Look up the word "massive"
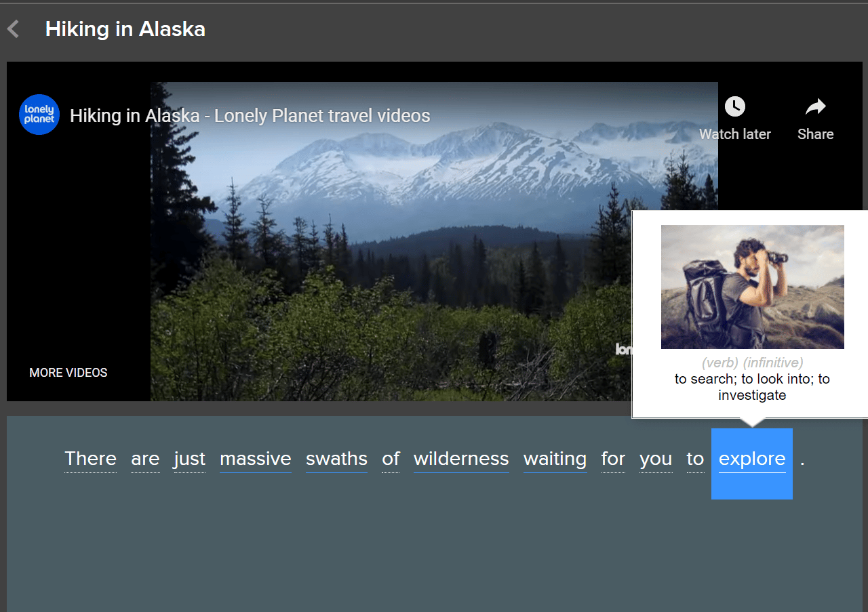The width and height of the screenshot is (868, 612). 255,459
